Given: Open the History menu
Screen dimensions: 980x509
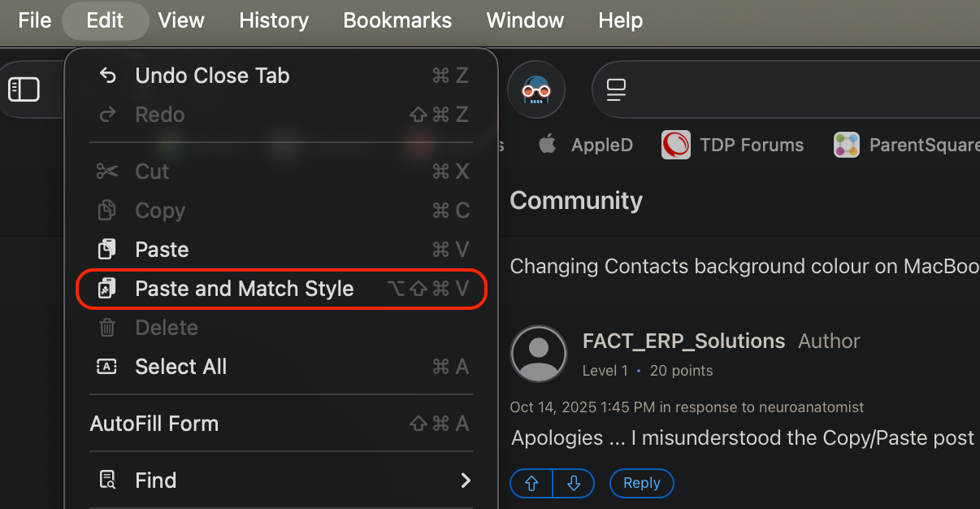Looking at the screenshot, I should point(274,20).
